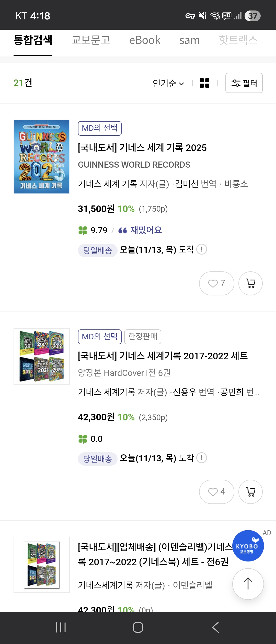Select the eBook tab
This screenshot has height=644, width=276.
coord(145,40)
